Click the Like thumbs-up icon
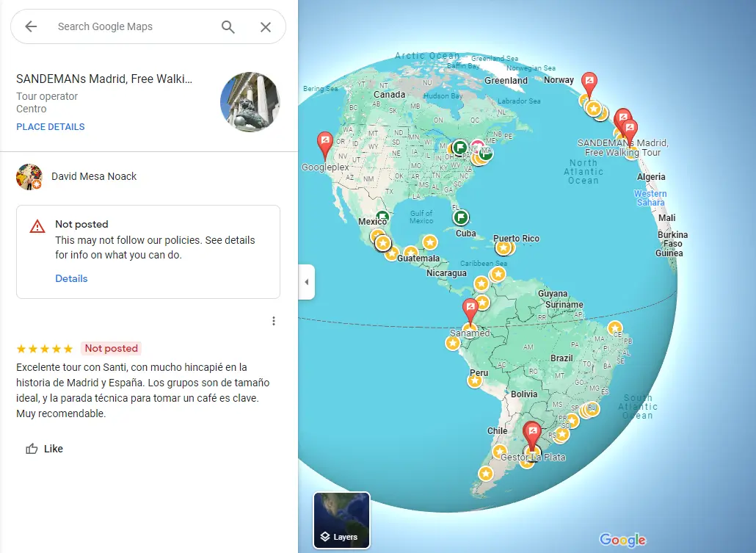 pos(32,449)
